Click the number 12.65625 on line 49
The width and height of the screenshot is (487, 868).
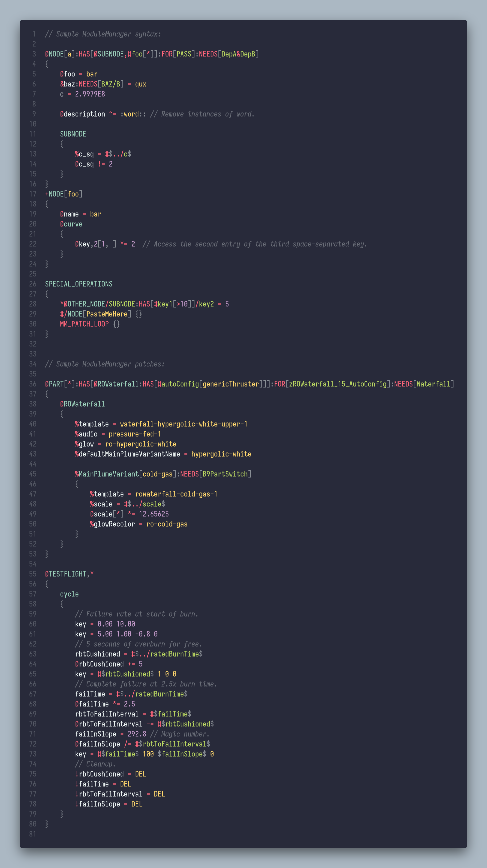tap(153, 514)
